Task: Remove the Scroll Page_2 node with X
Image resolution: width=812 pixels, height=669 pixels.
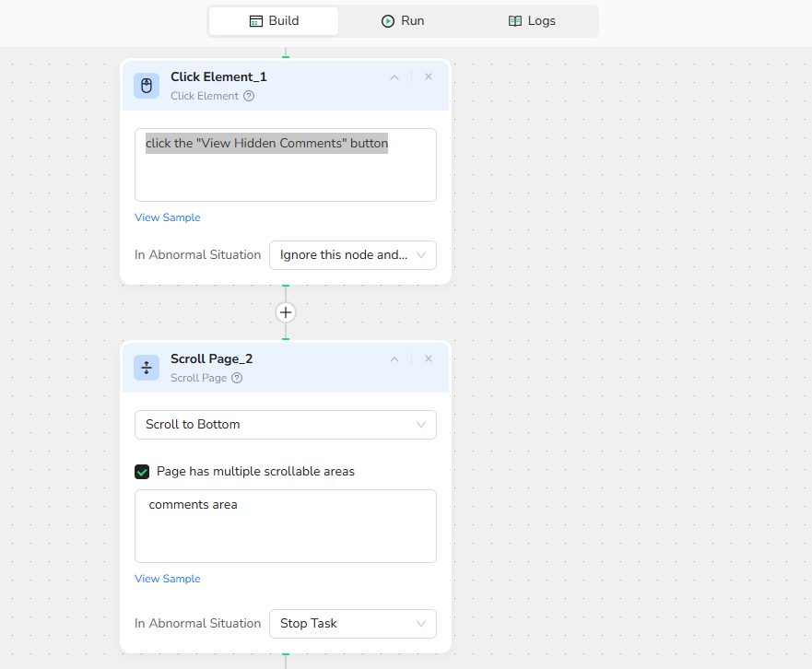Action: 428,359
